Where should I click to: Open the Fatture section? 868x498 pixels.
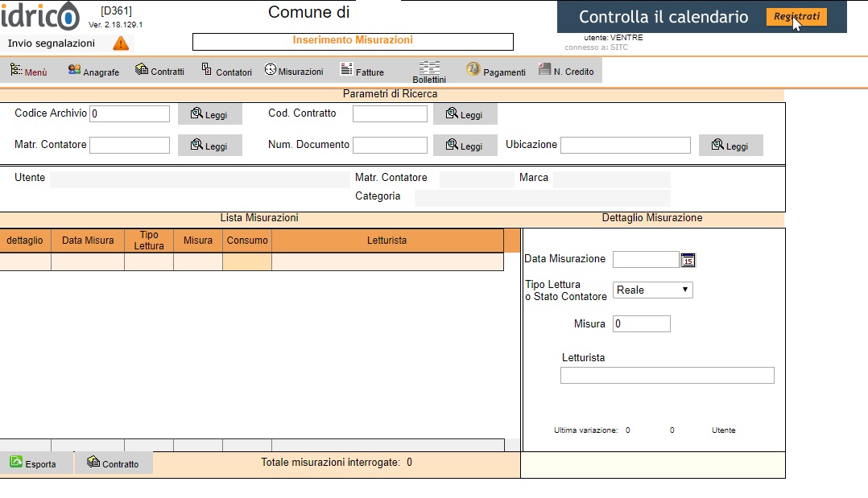pyautogui.click(x=362, y=71)
